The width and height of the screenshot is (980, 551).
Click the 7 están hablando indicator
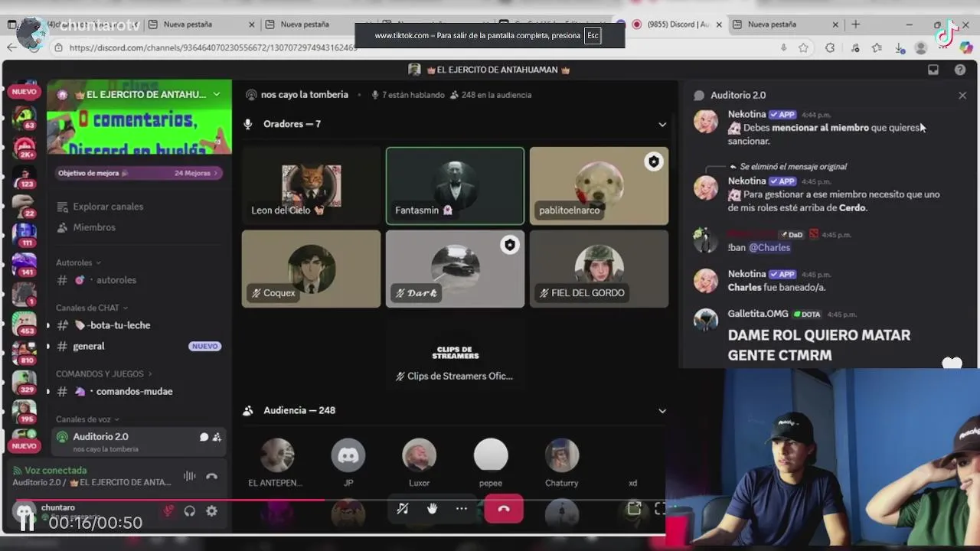pyautogui.click(x=407, y=95)
